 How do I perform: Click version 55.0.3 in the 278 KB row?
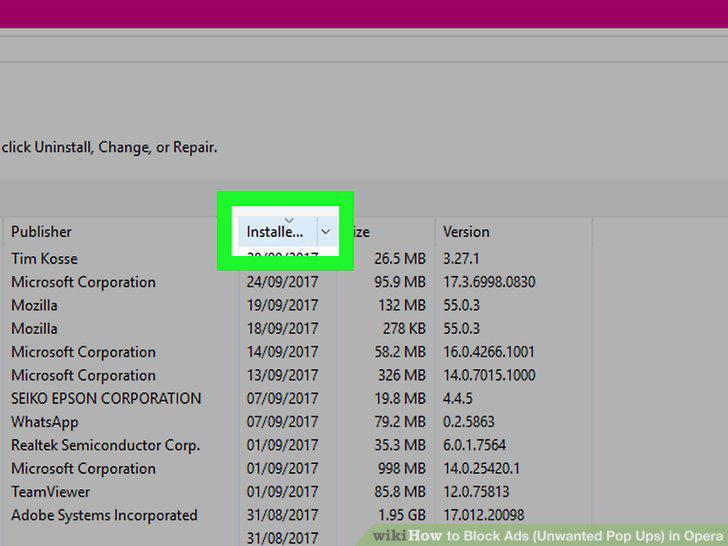tap(461, 328)
